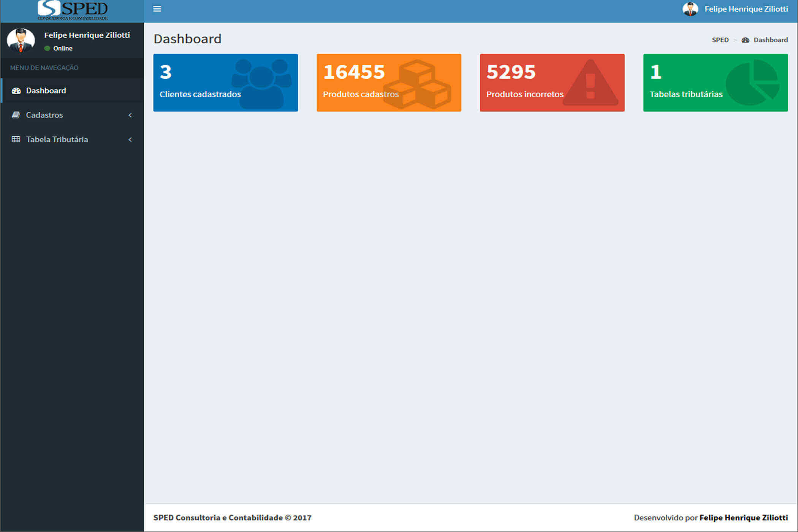Click MENU DE NAVEGAÇÃO header label
The width and height of the screenshot is (798, 532).
pos(44,68)
